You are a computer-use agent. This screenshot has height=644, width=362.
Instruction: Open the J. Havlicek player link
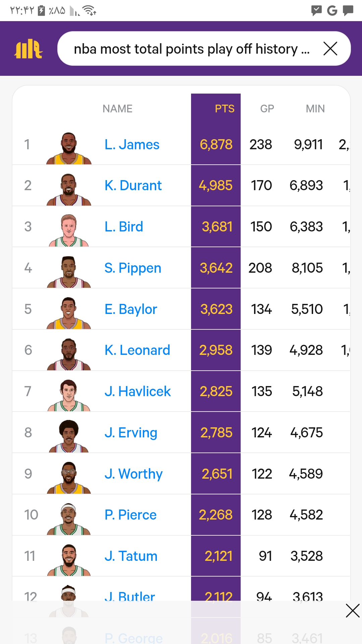137,391
